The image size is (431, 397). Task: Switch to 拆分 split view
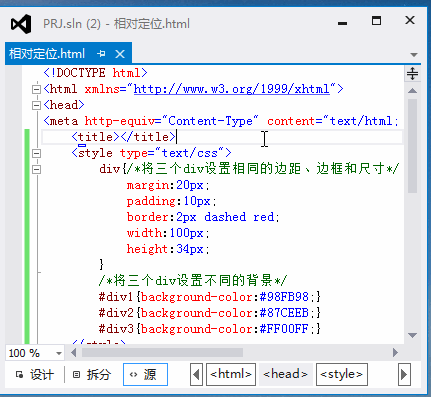[x=92, y=375]
